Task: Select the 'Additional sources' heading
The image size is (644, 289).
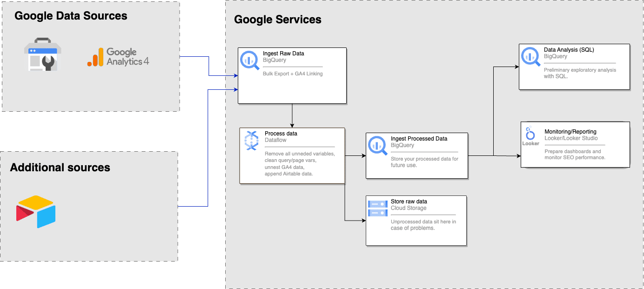Action: pos(60,168)
